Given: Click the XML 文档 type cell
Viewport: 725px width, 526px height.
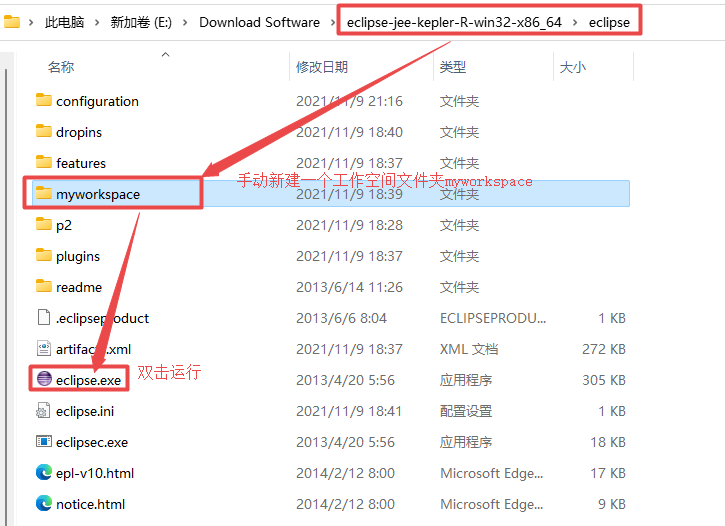Looking at the screenshot, I should (469, 349).
